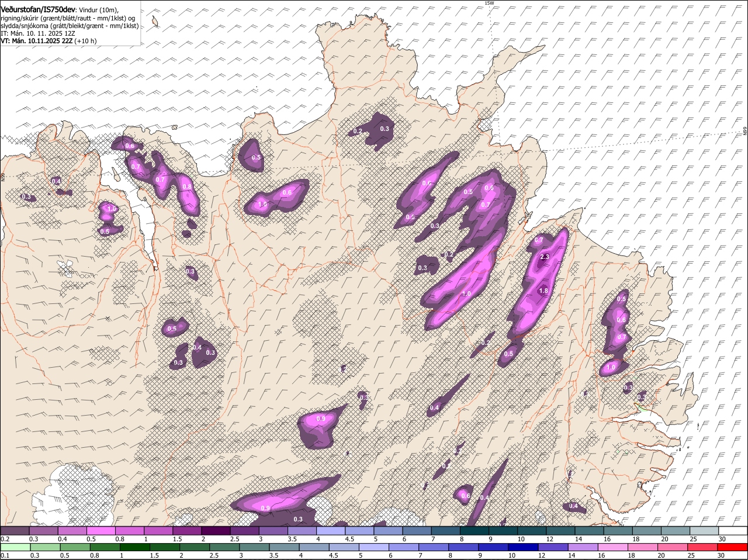Click the 0.9 label on the bottom coastal band
This screenshot has height=560, width=748.
coord(265,509)
